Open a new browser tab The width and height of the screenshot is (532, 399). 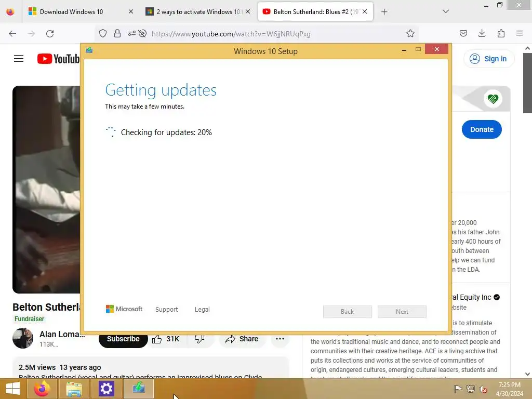pyautogui.click(x=384, y=12)
